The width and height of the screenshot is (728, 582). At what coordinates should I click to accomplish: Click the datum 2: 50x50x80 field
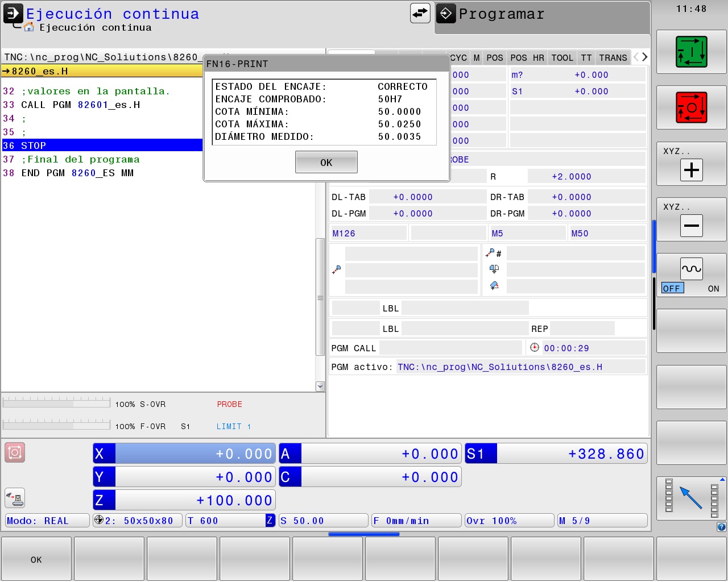click(138, 521)
